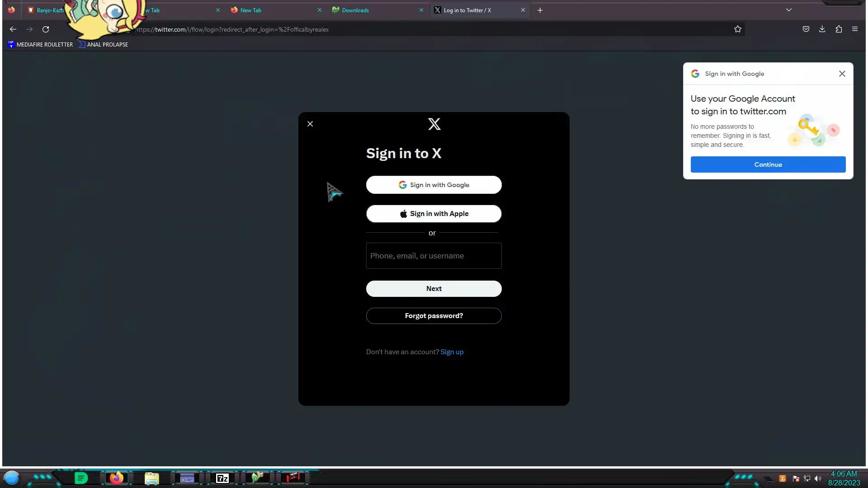Click Sign in with Apple button
Image resolution: width=868 pixels, height=488 pixels.
coord(434,214)
